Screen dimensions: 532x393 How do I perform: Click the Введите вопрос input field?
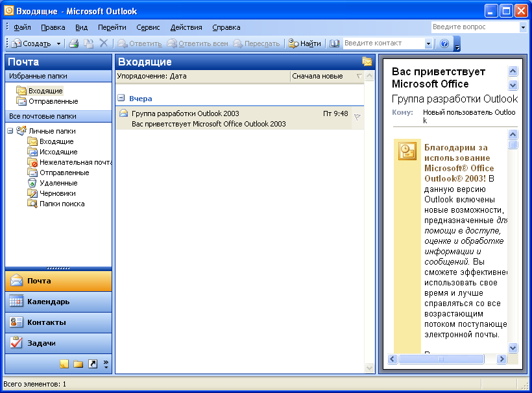(x=475, y=27)
